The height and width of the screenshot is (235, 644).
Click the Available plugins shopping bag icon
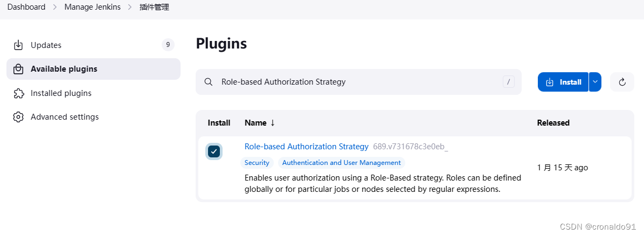(18, 69)
